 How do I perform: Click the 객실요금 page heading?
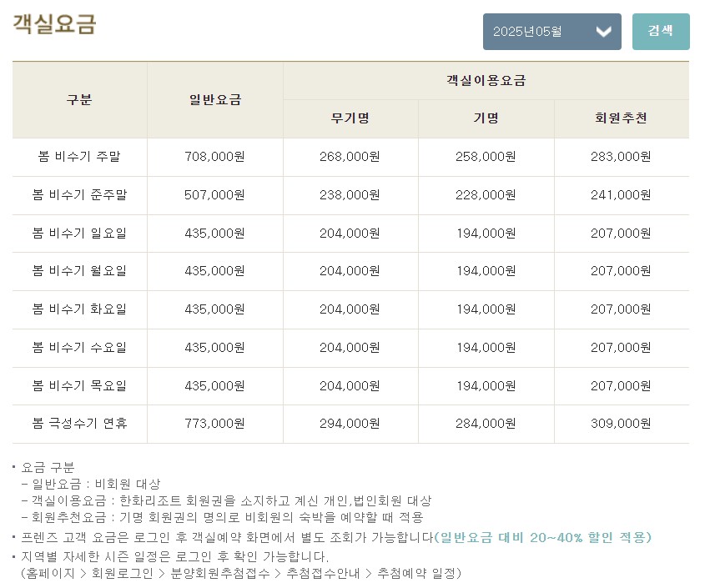(x=54, y=24)
